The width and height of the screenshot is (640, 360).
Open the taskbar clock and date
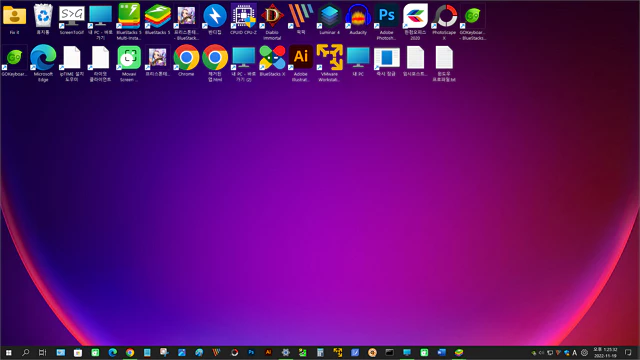605,353
